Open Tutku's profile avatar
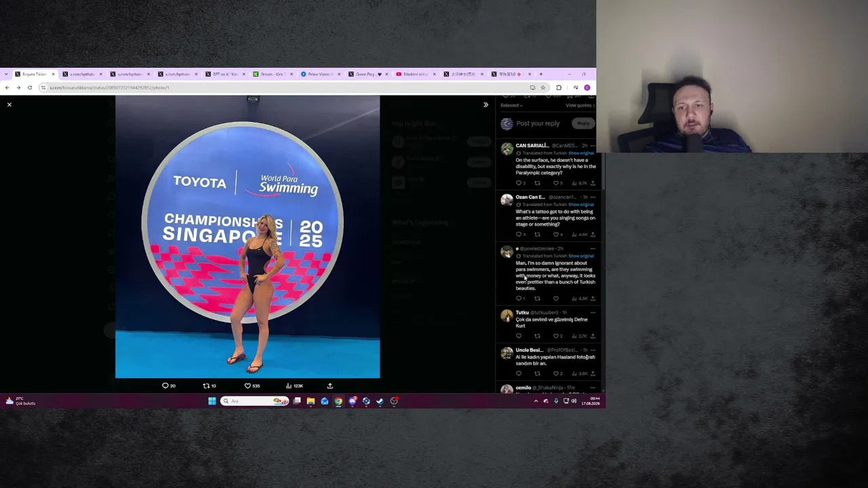Viewport: 868px width, 488px height. [507, 315]
